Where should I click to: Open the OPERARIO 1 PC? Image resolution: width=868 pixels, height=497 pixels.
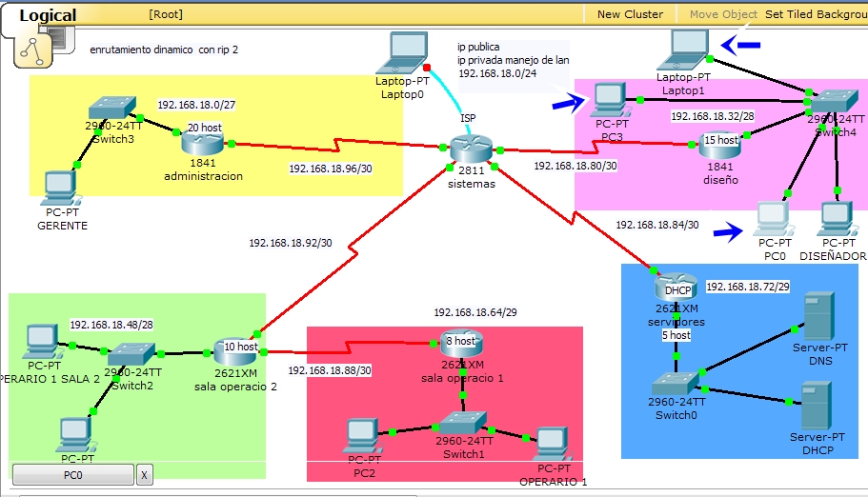[x=552, y=445]
